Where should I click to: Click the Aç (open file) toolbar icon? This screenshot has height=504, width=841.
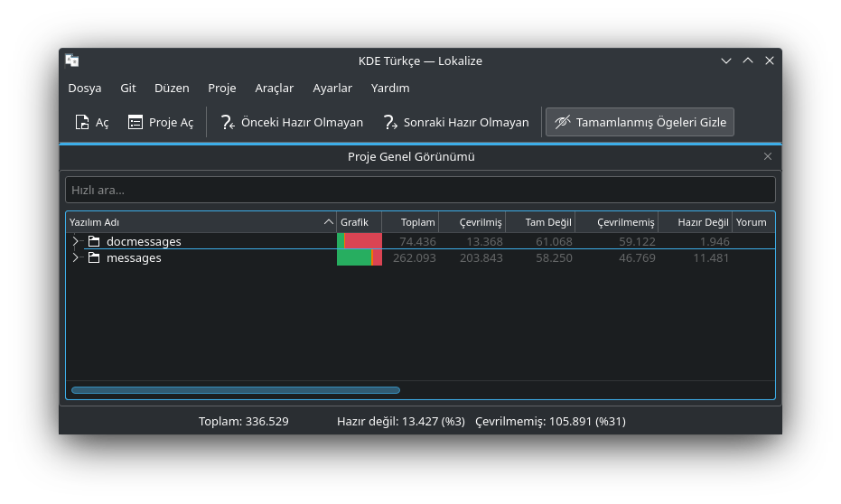(x=82, y=122)
